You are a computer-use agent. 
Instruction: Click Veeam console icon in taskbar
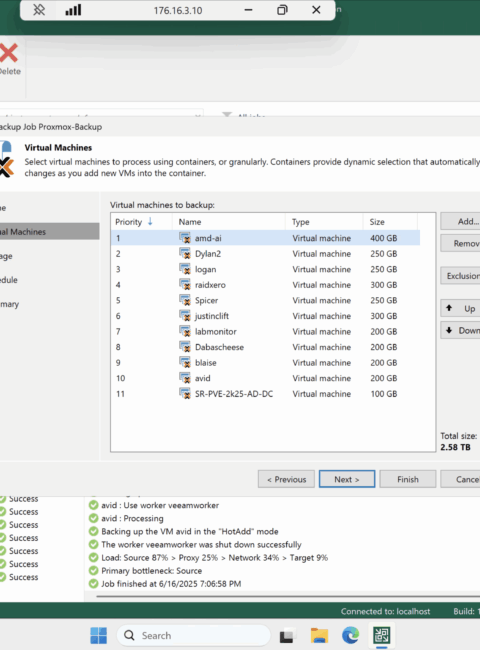382,635
